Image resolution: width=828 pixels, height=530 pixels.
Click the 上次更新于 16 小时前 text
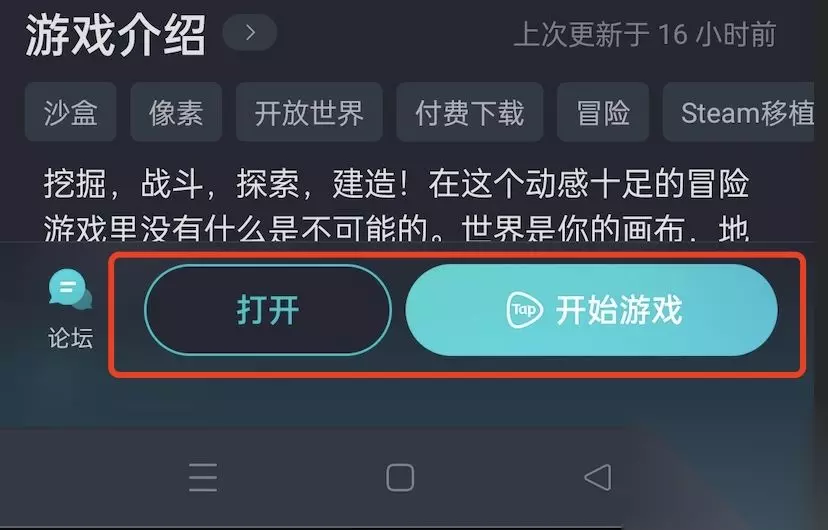645,34
